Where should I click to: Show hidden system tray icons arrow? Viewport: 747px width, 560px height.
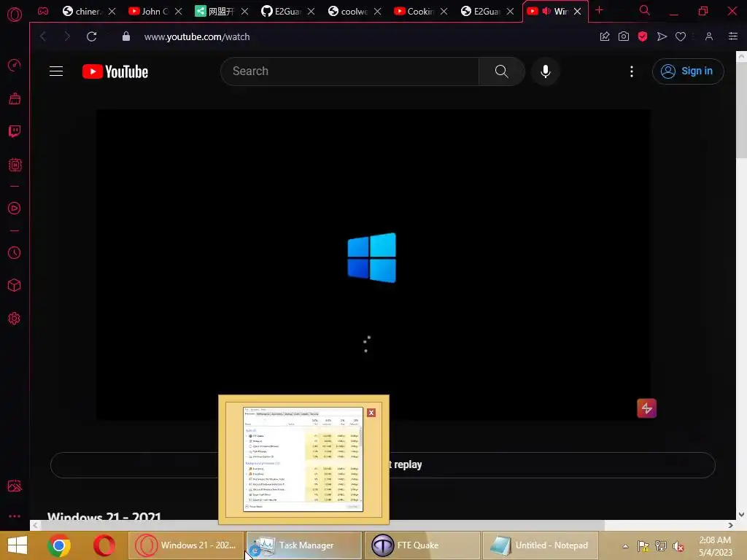pyautogui.click(x=625, y=546)
